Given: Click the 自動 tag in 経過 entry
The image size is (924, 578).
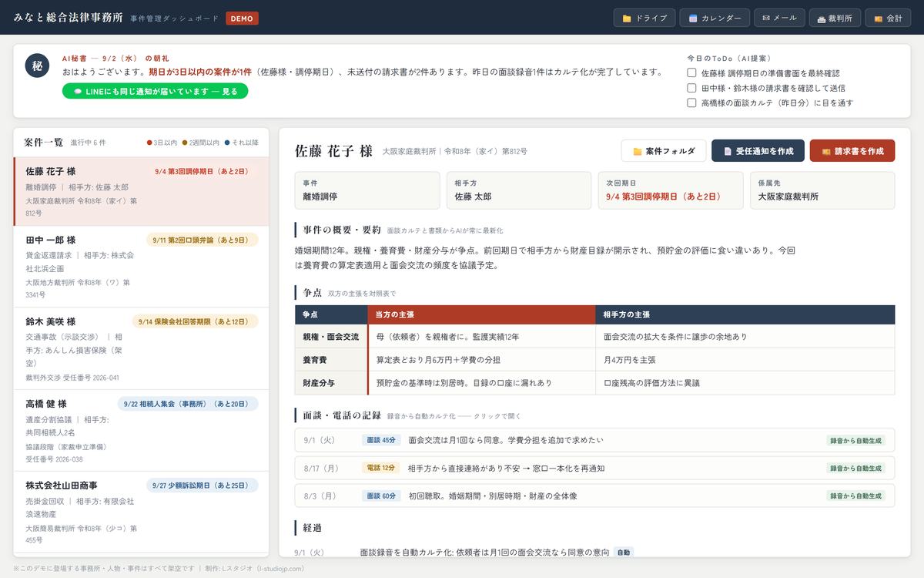Looking at the screenshot, I should pos(624,552).
